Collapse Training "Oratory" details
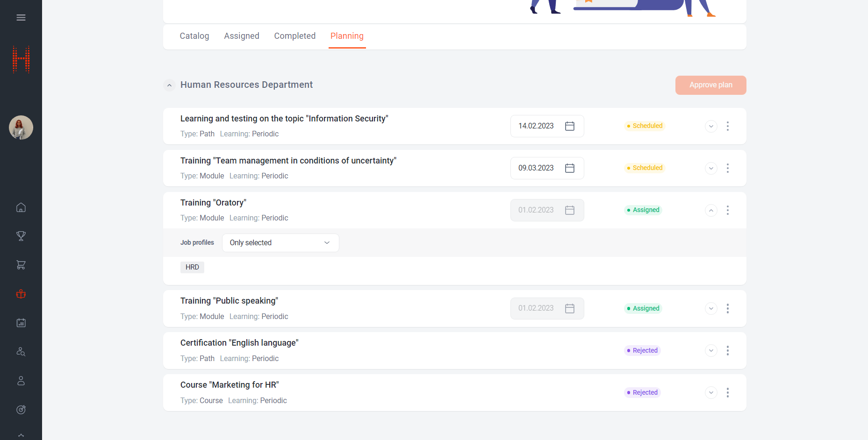Screen dimensions: 868x440 coord(710,210)
